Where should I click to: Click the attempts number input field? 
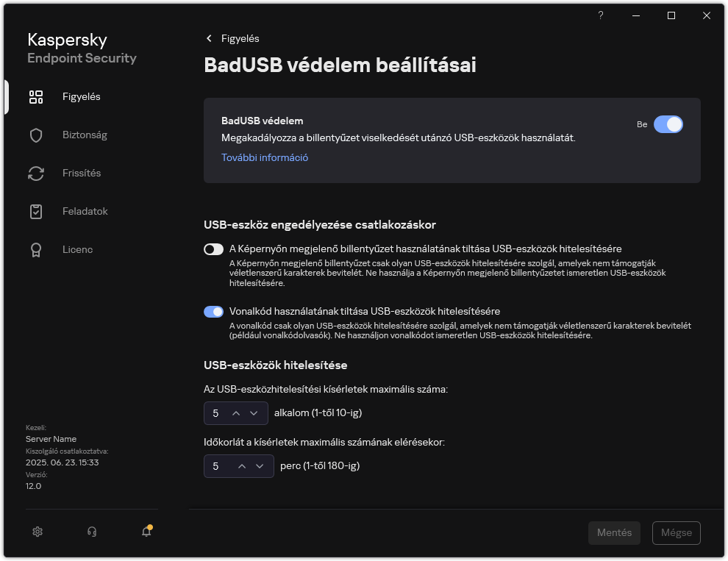pyautogui.click(x=217, y=413)
